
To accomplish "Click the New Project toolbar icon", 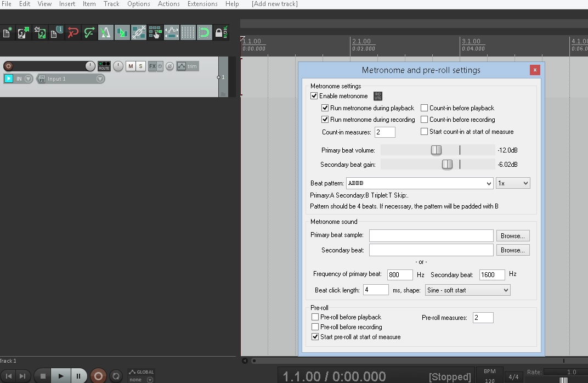I will pos(7,33).
